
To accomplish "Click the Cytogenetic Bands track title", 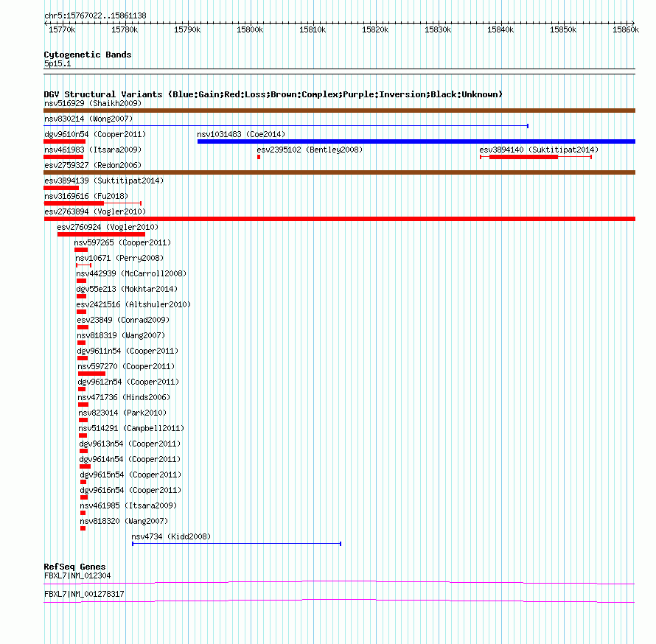I will [x=88, y=55].
